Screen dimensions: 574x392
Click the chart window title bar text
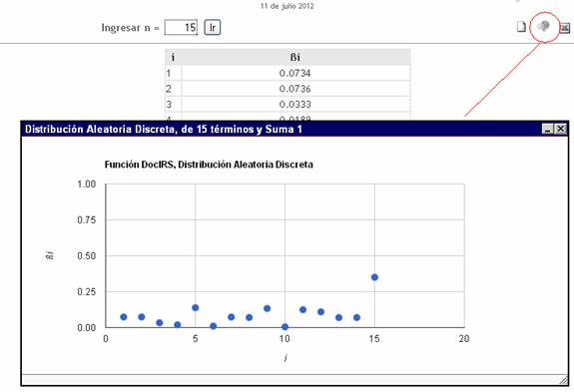pyautogui.click(x=164, y=129)
